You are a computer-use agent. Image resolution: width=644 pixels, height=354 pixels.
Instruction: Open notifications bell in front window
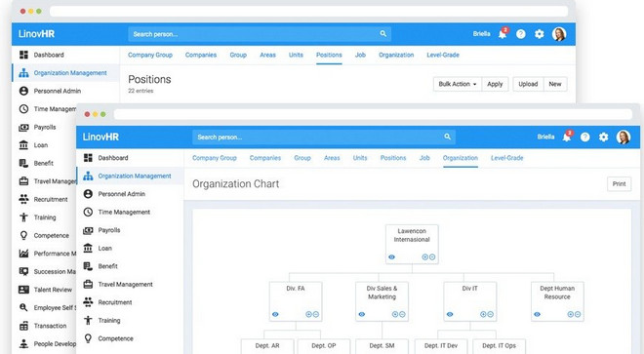click(x=567, y=138)
